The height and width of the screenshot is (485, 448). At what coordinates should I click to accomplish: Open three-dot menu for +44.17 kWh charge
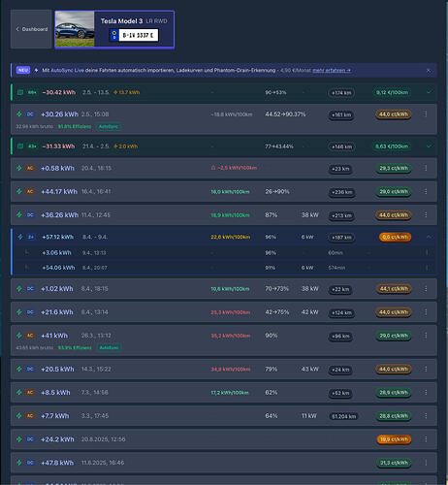click(426, 191)
